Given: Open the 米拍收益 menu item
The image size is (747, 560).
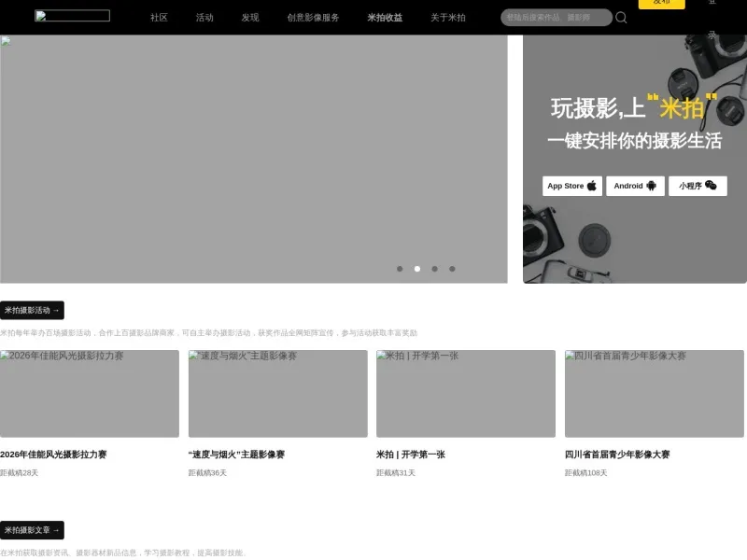Looking at the screenshot, I should coord(385,18).
